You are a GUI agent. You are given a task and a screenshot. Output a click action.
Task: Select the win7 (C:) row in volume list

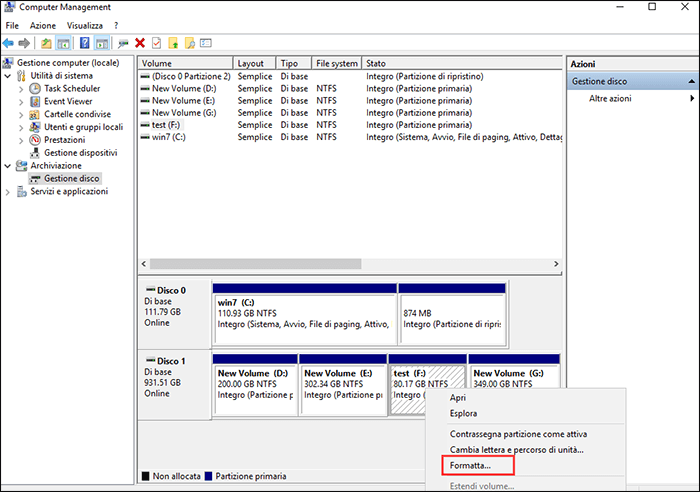tap(350, 137)
